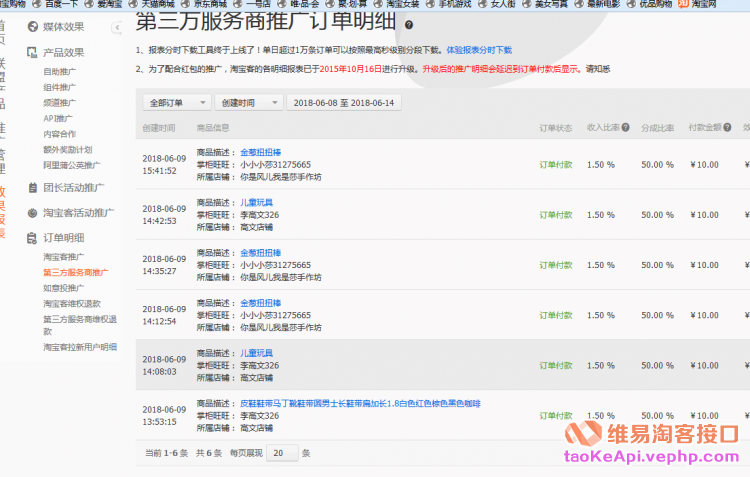Open 频道推广 in the sidebar
750x477 pixels.
[60, 103]
